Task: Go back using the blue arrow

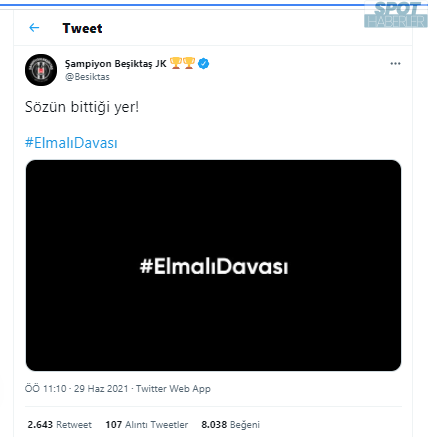Action: pos(34,28)
